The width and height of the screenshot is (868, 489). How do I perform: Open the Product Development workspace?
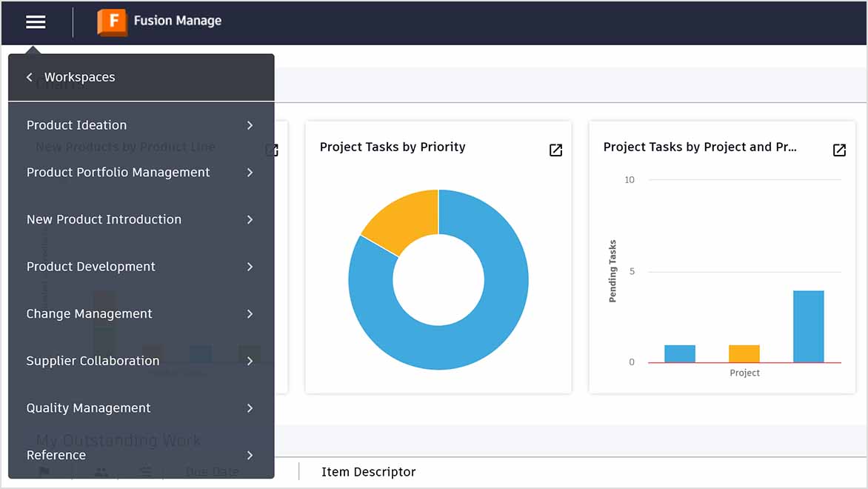click(90, 267)
